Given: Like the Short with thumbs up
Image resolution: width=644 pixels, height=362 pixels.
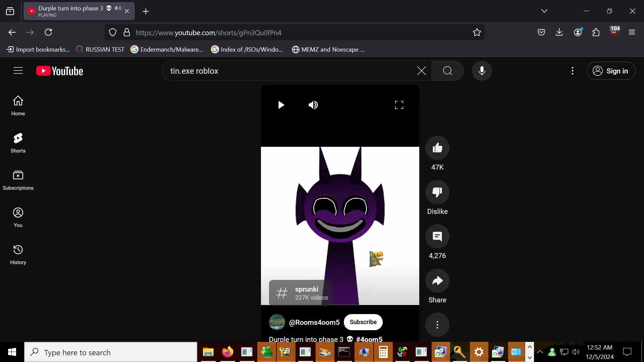Looking at the screenshot, I should pyautogui.click(x=437, y=148).
